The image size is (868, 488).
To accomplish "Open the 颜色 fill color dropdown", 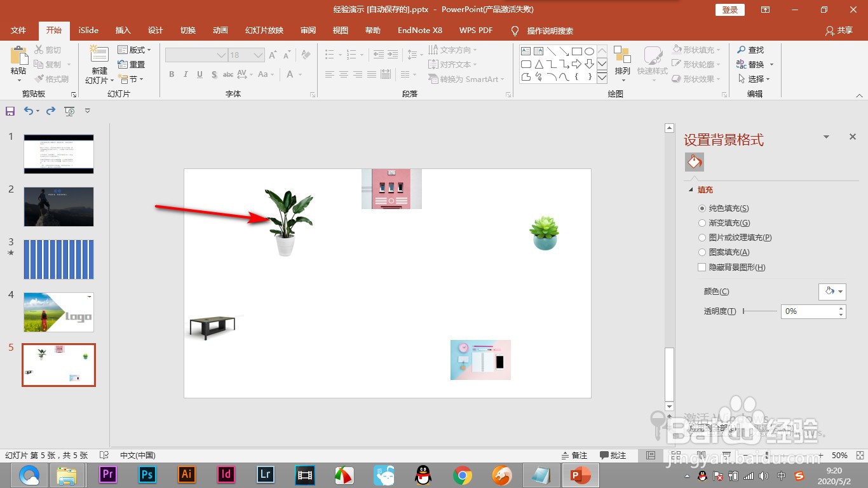I will pyautogui.click(x=832, y=291).
